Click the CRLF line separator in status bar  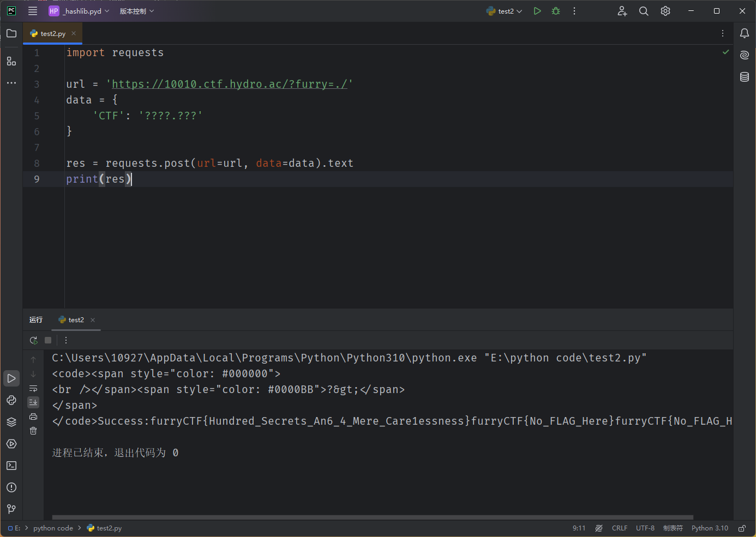click(x=619, y=528)
